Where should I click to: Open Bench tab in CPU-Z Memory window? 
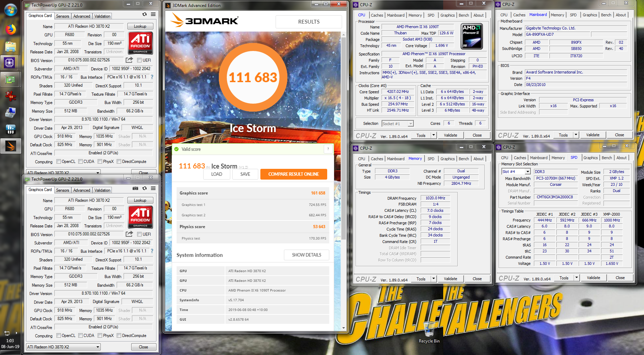point(464,159)
